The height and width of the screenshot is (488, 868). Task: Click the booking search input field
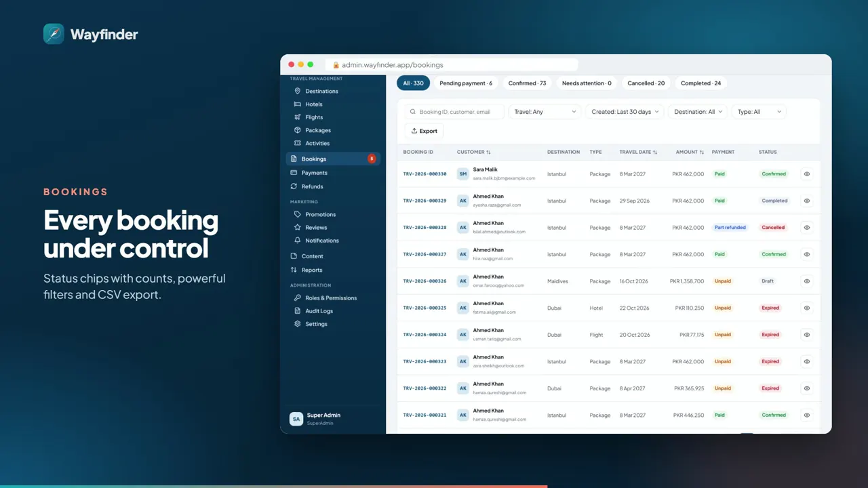454,112
